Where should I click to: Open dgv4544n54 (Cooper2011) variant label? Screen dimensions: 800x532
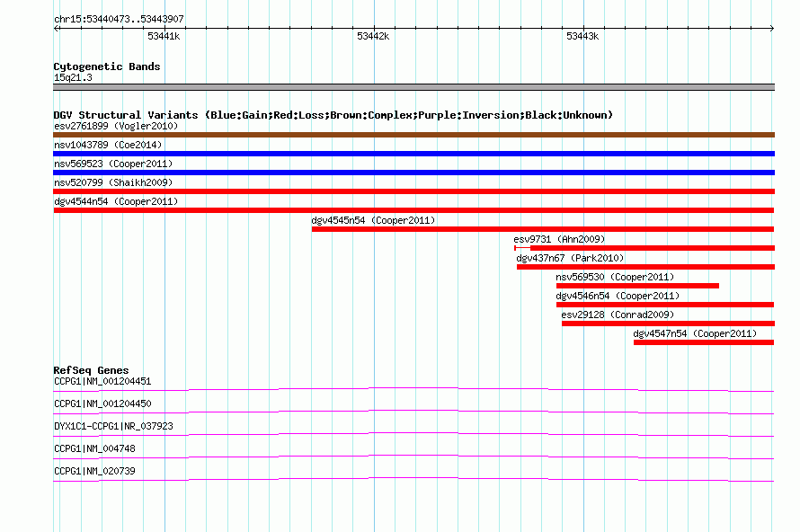[x=116, y=201]
